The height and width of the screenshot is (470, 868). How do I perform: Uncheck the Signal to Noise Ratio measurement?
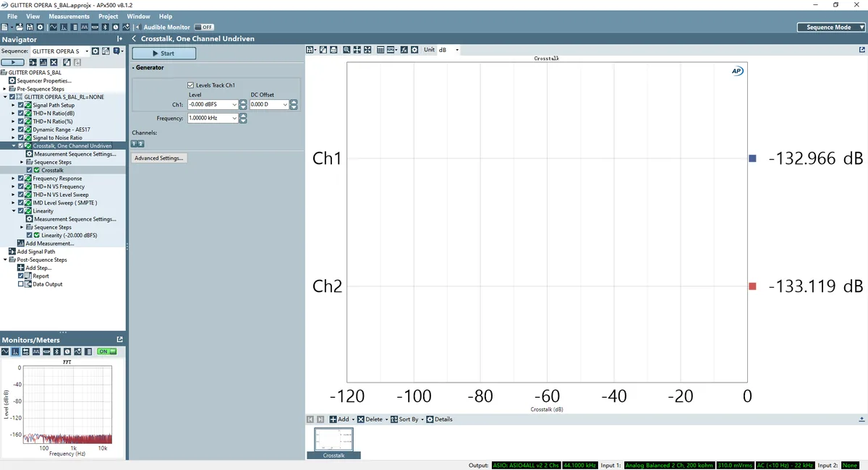point(21,137)
